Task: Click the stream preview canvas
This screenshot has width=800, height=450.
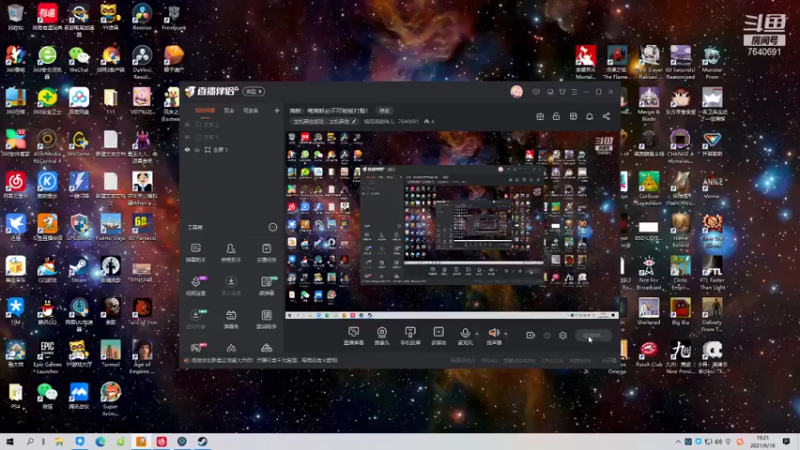Action: 452,224
